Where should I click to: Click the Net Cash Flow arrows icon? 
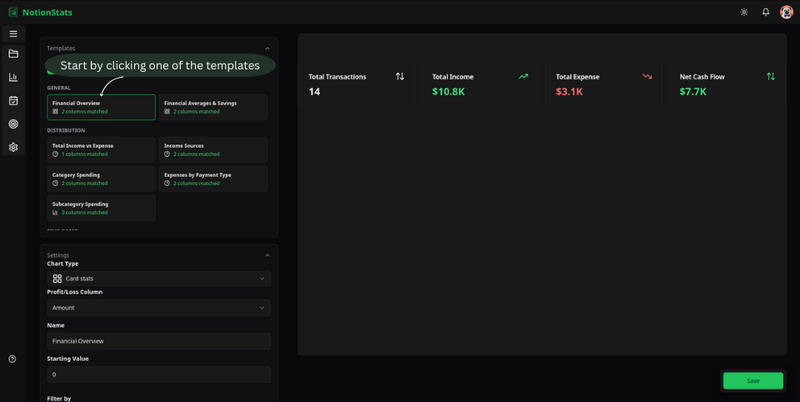[770, 77]
